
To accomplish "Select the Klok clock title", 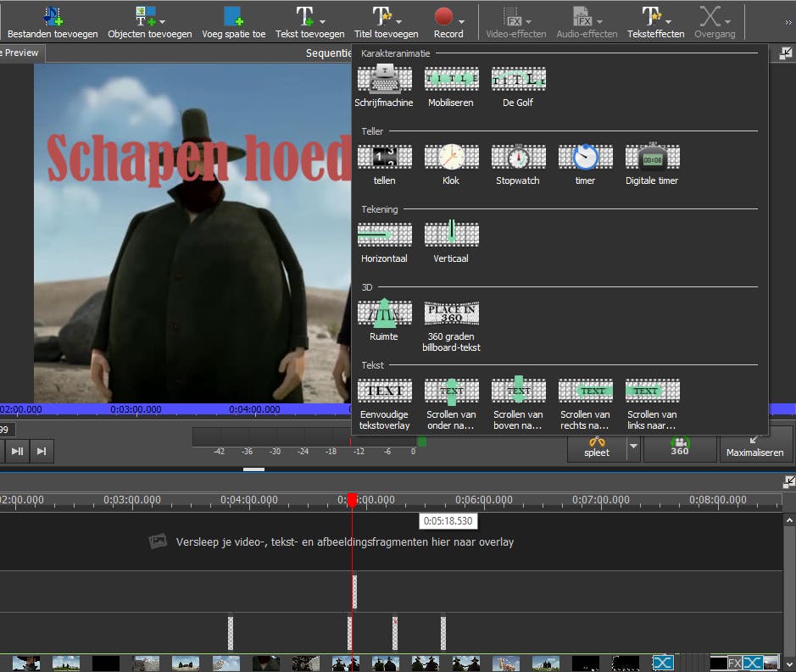I will click(451, 164).
